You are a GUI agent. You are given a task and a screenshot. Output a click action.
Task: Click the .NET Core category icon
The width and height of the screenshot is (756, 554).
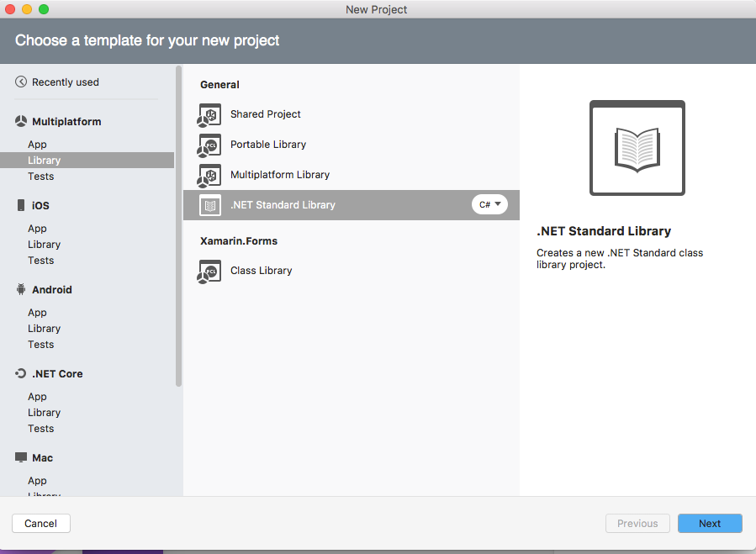[21, 373]
